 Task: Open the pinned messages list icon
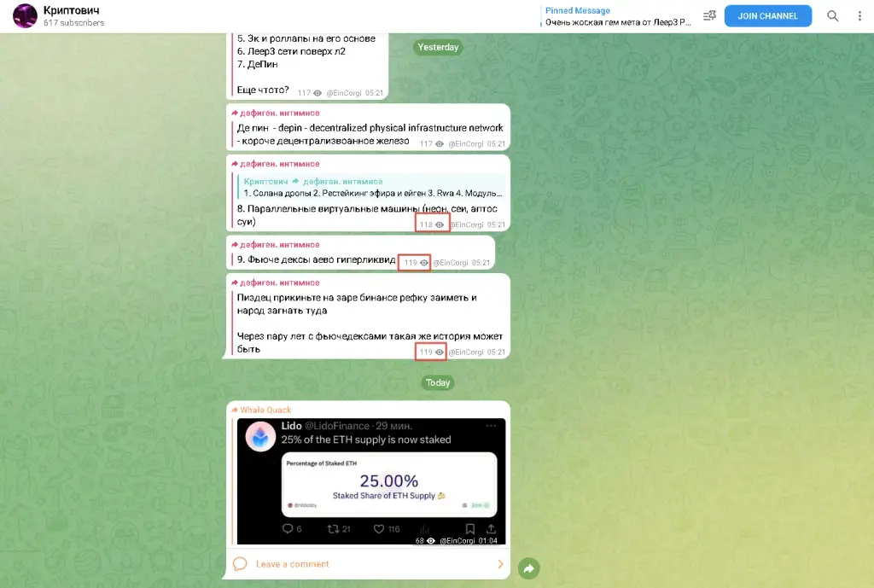click(x=709, y=15)
